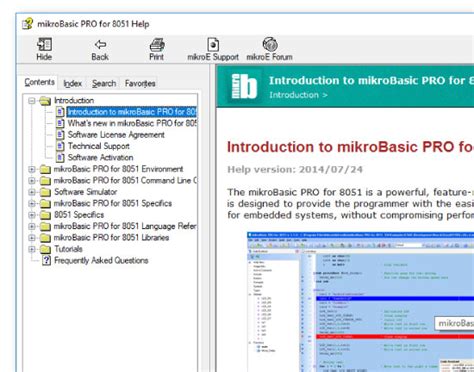
Task: Select the Tutorials tree label
Action: coord(68,249)
